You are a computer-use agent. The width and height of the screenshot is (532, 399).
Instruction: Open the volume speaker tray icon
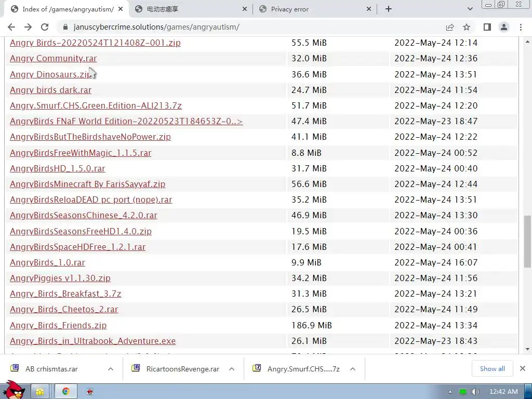(475, 392)
